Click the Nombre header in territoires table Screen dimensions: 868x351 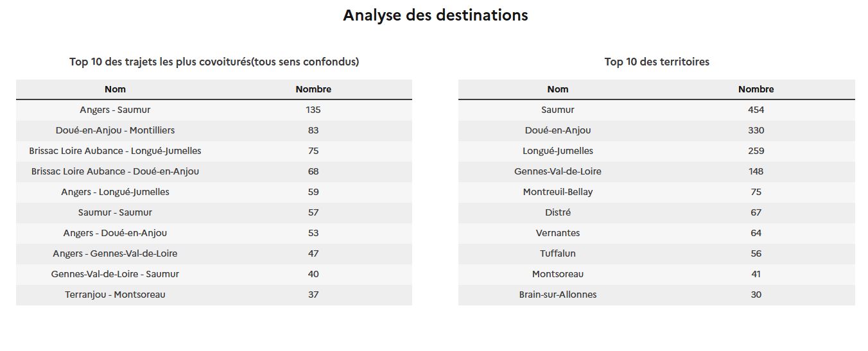pyautogui.click(x=756, y=89)
